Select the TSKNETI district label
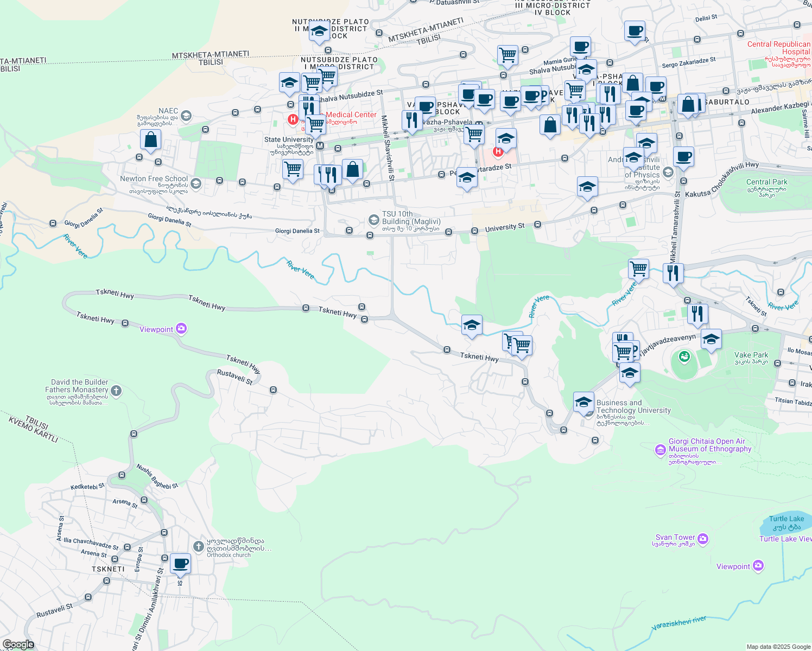The width and height of the screenshot is (812, 651). pos(108,569)
